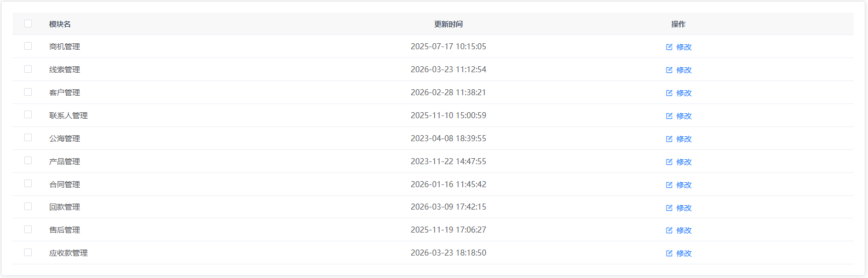Image resolution: width=868 pixels, height=278 pixels.
Task: Click the edit icon for 商机管理
Action: click(669, 47)
